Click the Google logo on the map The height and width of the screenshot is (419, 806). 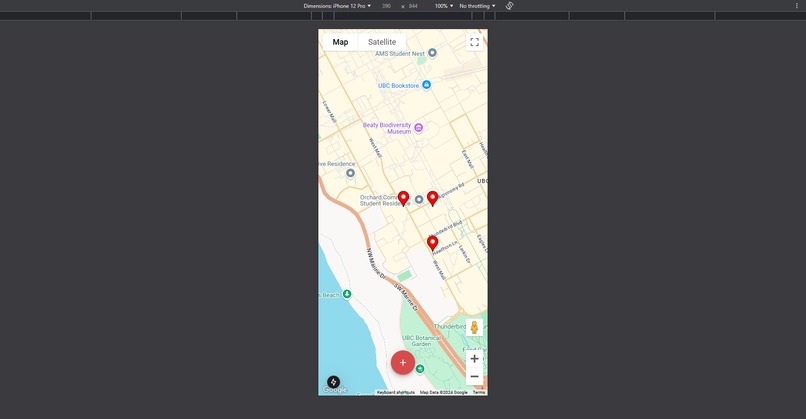tap(335, 390)
